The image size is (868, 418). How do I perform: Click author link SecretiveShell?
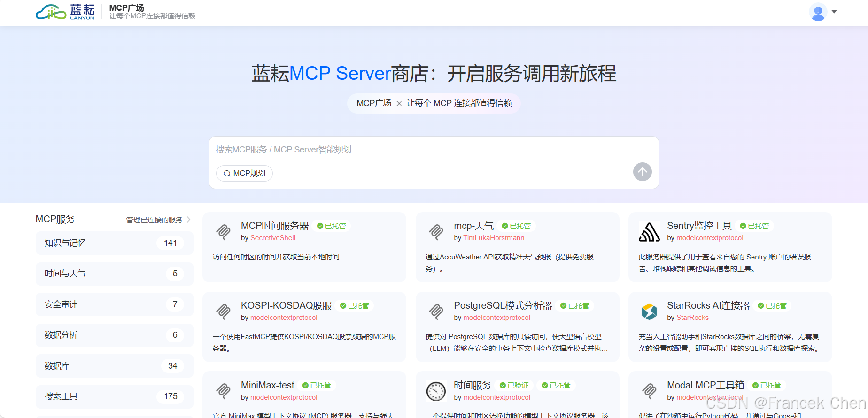click(x=273, y=238)
